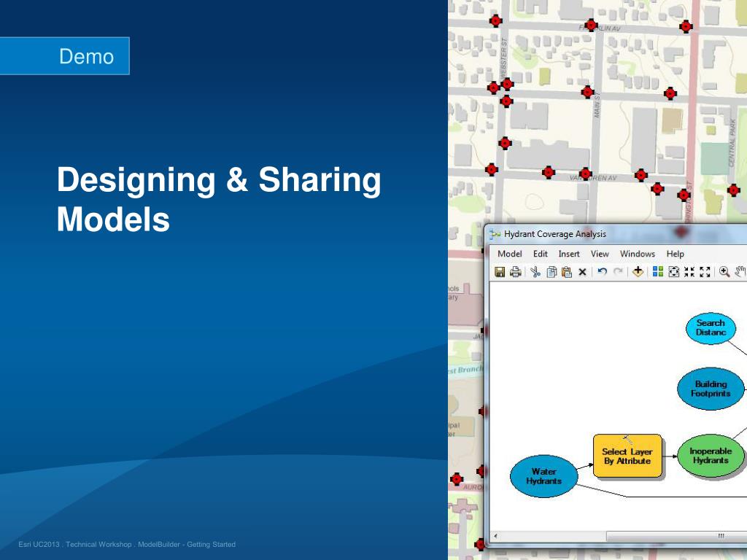The height and width of the screenshot is (560, 747).
Task: Undo the last action
Action: point(602,271)
